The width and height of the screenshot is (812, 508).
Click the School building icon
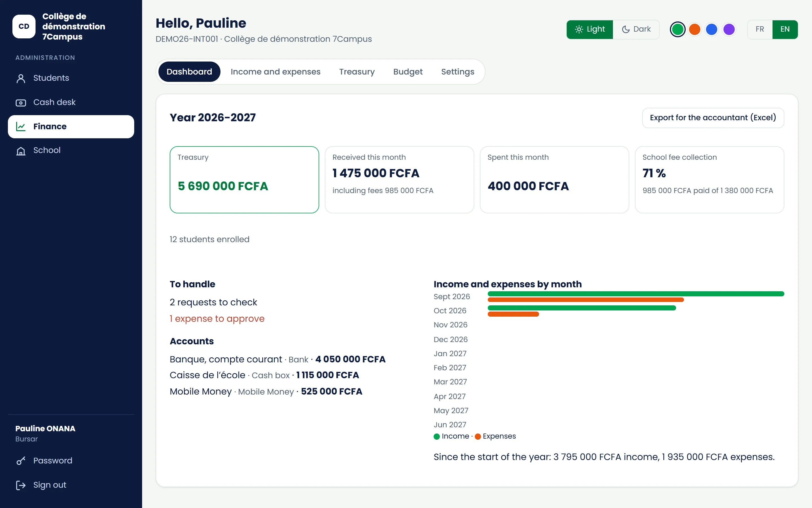point(21,151)
